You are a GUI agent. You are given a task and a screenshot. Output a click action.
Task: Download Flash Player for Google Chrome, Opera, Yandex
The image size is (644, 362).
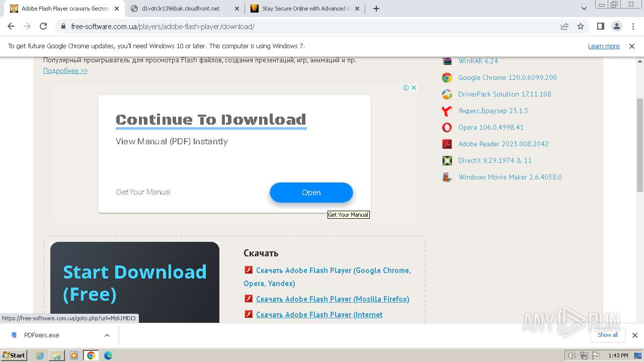pyautogui.click(x=327, y=277)
